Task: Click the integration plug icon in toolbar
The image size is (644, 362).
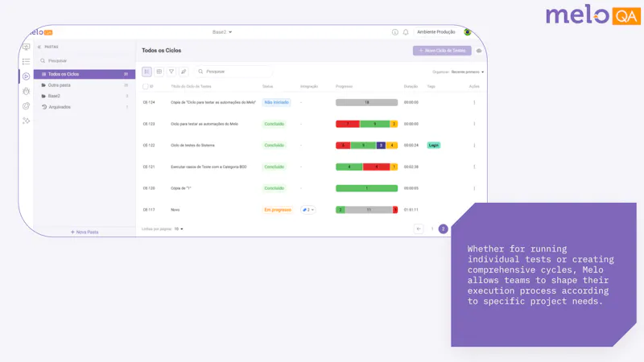Action: [184, 72]
